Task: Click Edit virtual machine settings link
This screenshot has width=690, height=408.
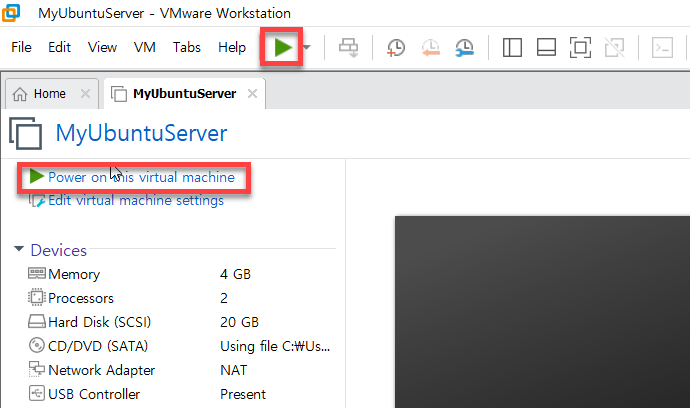Action: coord(136,201)
